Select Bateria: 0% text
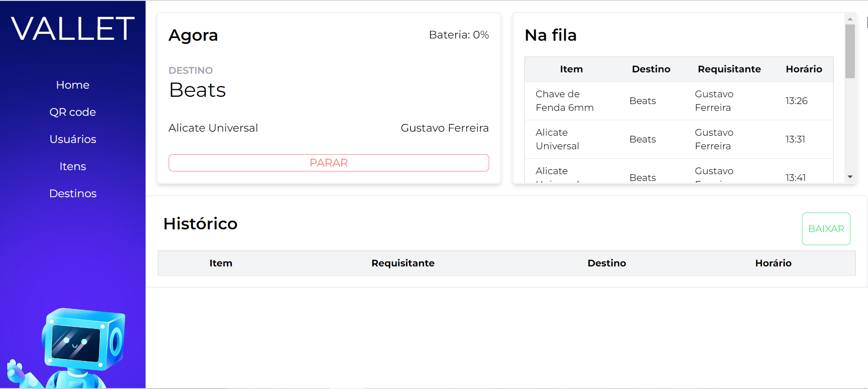The width and height of the screenshot is (868, 389). tap(459, 35)
